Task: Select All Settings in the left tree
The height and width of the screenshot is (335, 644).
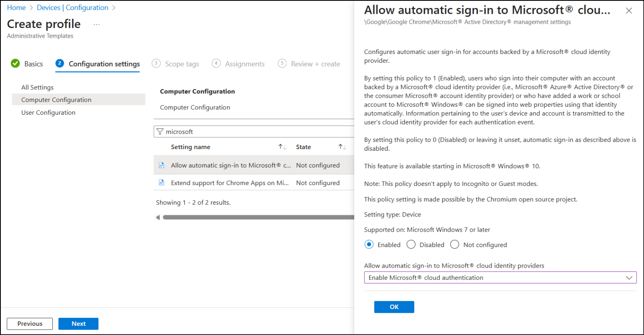Action: 37,88
